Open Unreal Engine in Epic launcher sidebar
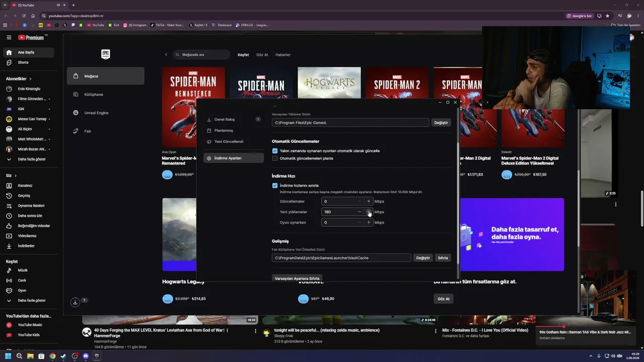644x362 pixels. pos(106,113)
